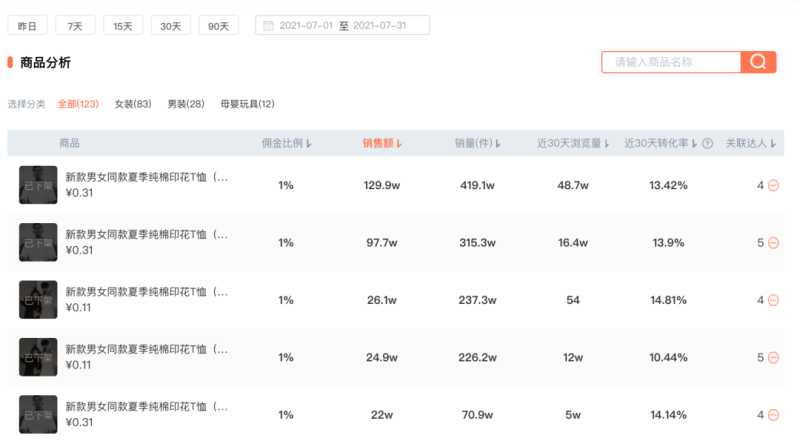Screen dimensions: 800x441
Task: Open more-influencers icon in 97.7w row
Action: click(x=773, y=243)
